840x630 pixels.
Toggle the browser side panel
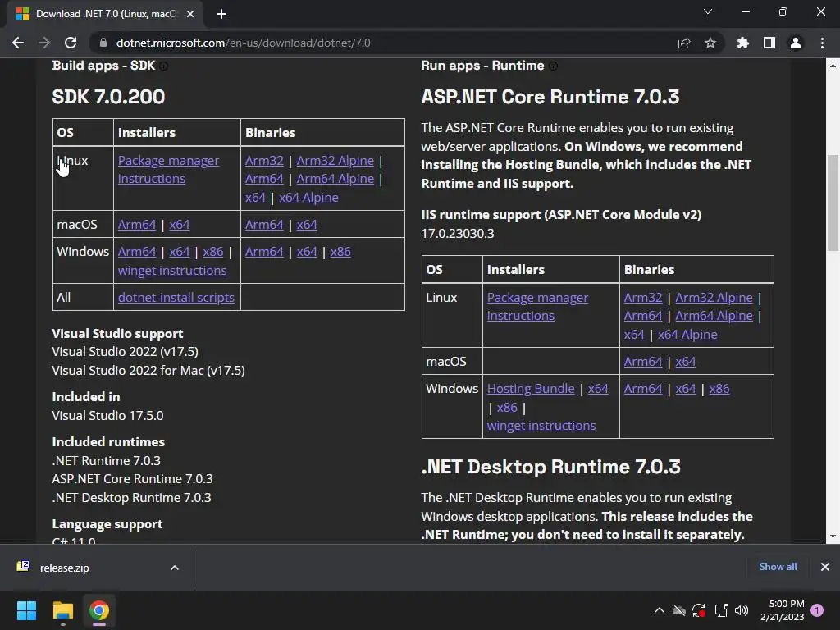769,43
